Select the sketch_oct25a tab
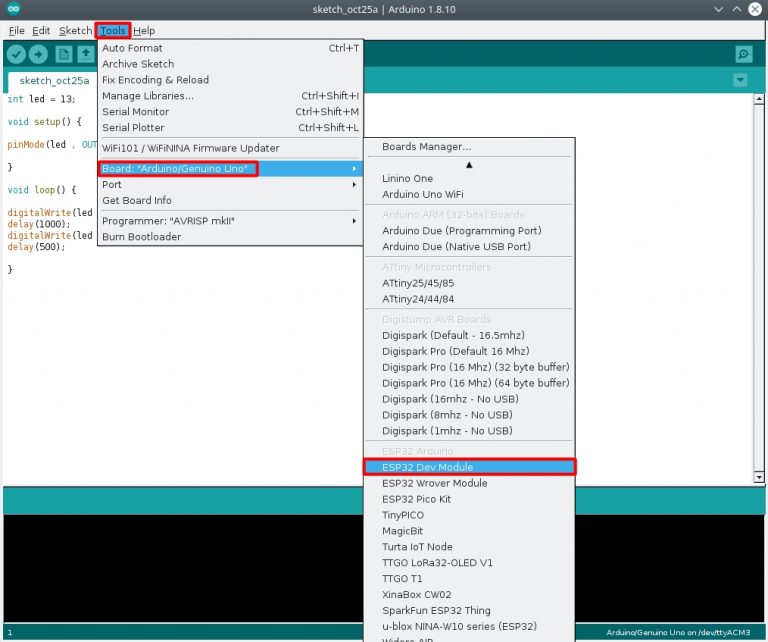Screen dimensions: 768x642 coord(54,81)
